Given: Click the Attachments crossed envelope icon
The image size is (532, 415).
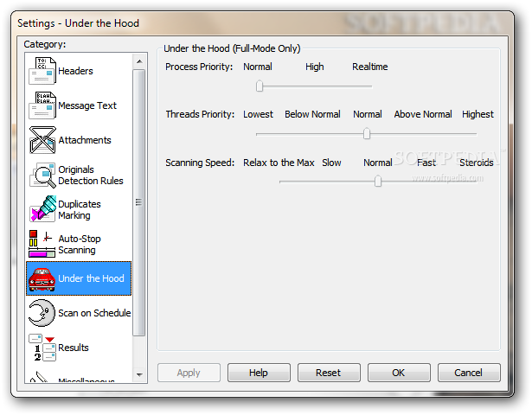Looking at the screenshot, I should click(42, 140).
